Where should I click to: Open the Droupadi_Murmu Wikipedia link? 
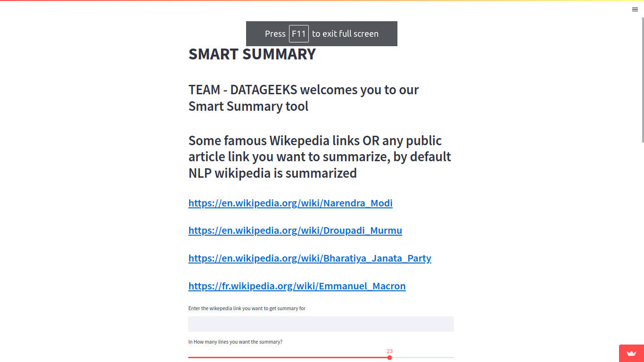(295, 230)
